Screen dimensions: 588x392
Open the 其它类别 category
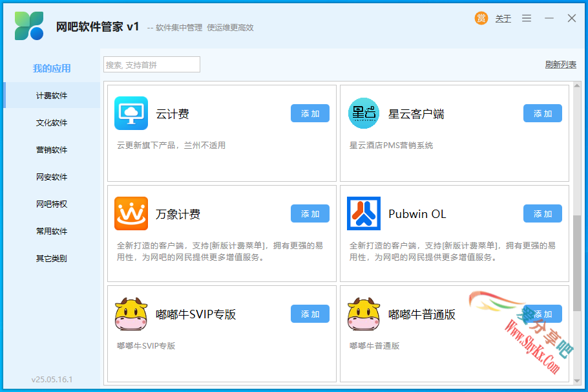click(x=52, y=258)
